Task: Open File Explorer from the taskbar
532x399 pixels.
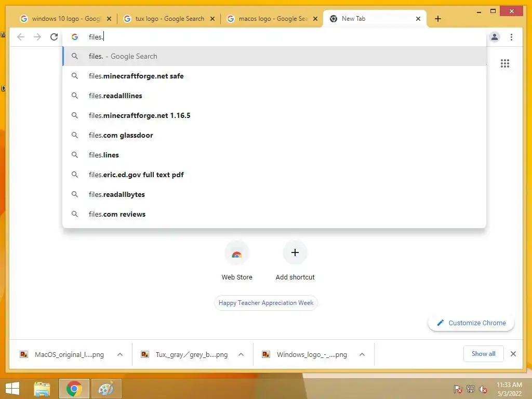Action: click(42, 389)
